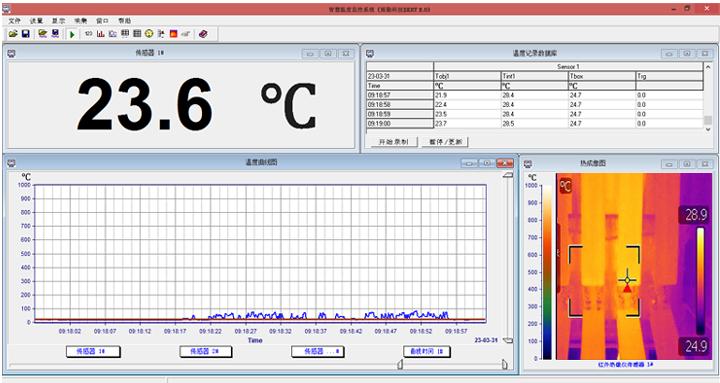
Task: Click the crosshair marker on thermal image
Action: pyautogui.click(x=627, y=280)
